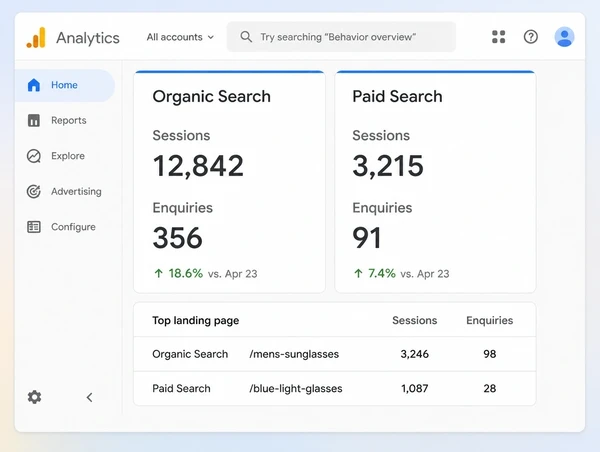Collapse the sidebar with left chevron

[90, 398]
